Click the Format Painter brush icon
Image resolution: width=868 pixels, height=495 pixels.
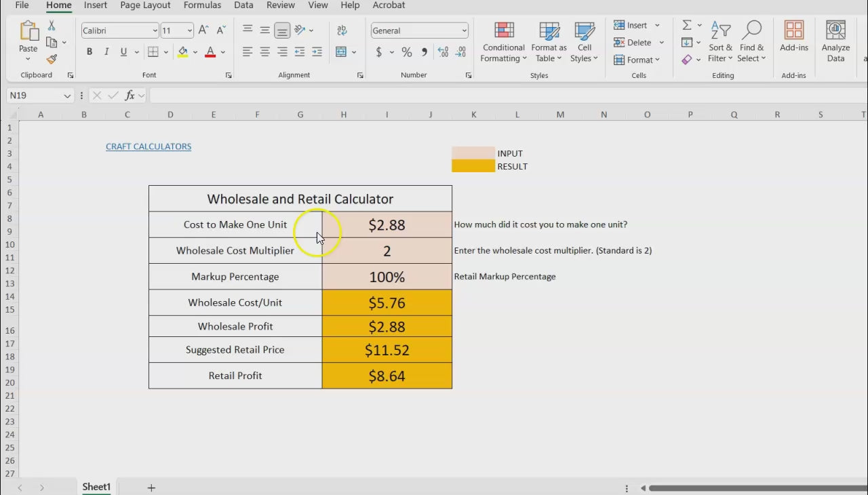[x=52, y=60]
